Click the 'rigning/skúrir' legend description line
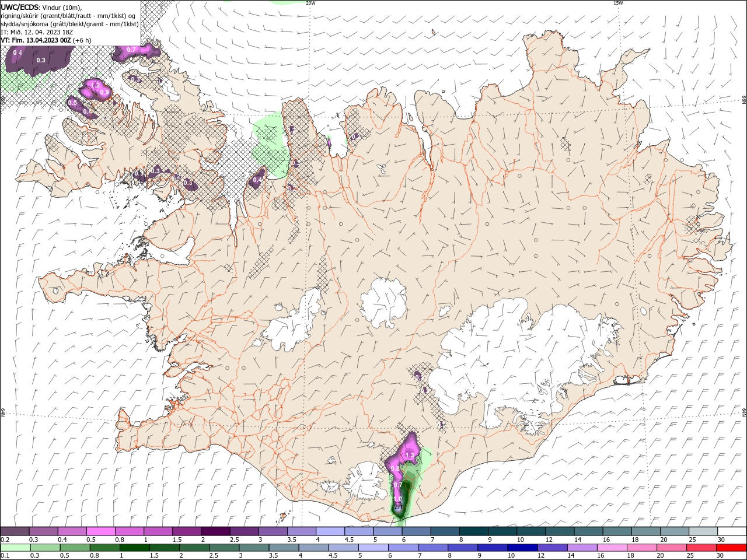 tap(69, 16)
